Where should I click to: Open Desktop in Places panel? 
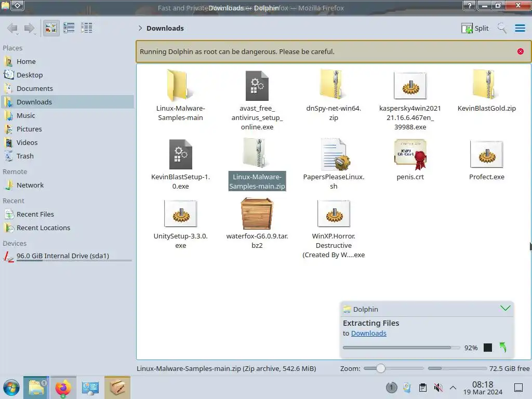point(68,75)
